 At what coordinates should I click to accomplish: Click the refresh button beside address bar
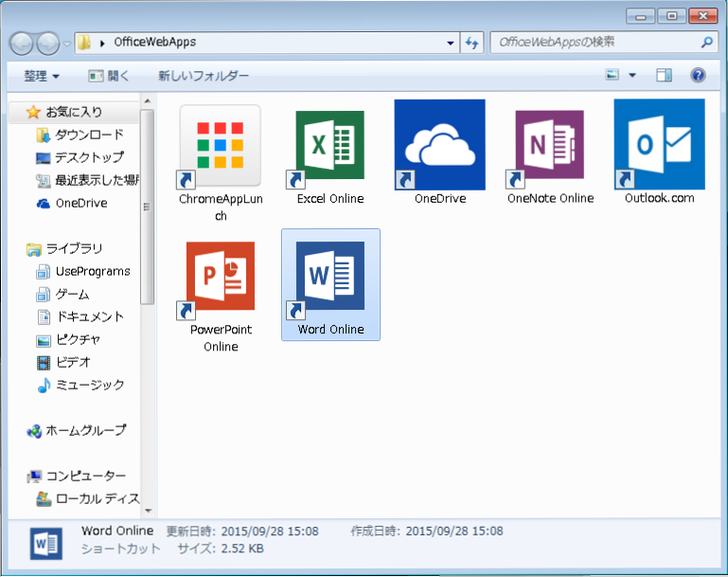(x=471, y=43)
